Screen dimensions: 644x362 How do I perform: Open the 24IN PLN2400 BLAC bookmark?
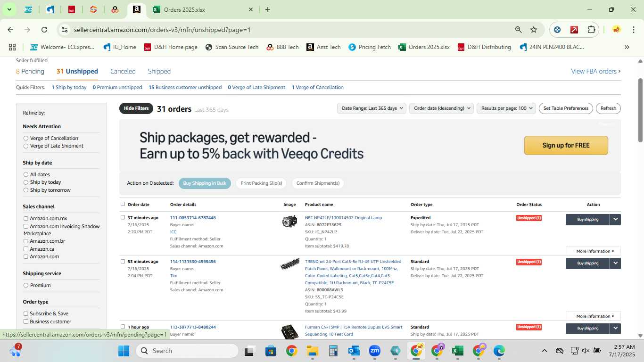[x=552, y=47]
